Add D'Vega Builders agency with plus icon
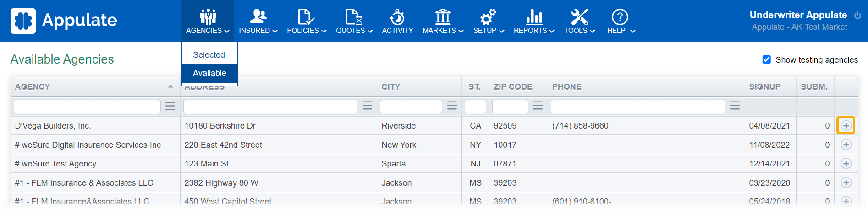 coord(846,126)
